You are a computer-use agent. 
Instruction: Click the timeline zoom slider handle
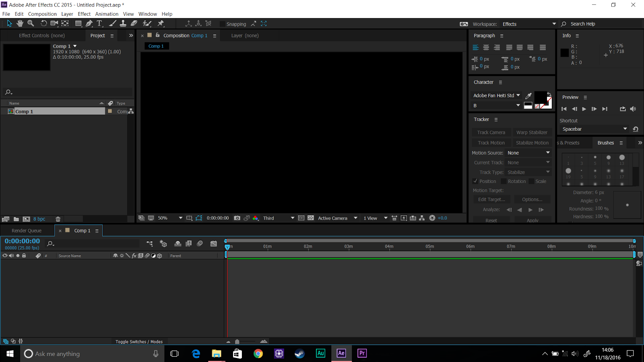click(237, 341)
